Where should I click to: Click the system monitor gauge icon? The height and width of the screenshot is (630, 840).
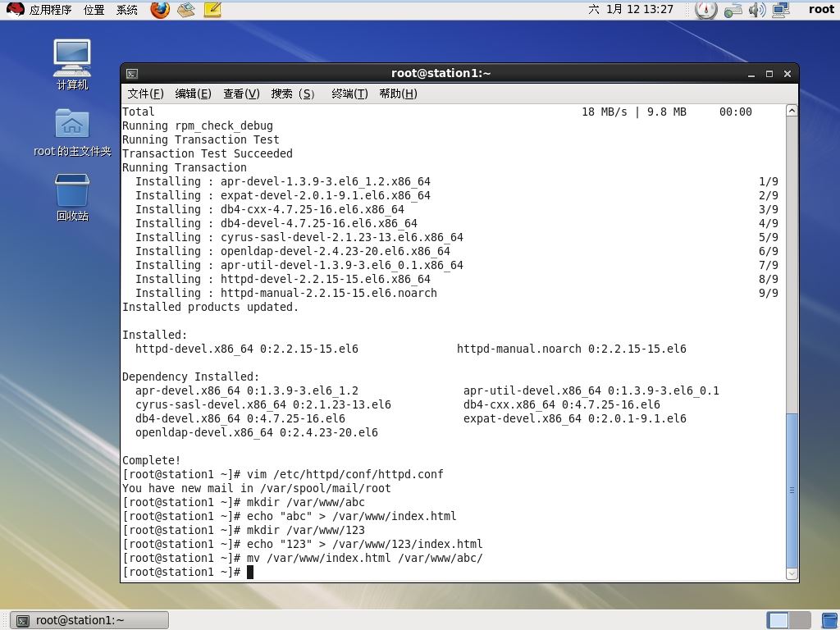tap(705, 10)
